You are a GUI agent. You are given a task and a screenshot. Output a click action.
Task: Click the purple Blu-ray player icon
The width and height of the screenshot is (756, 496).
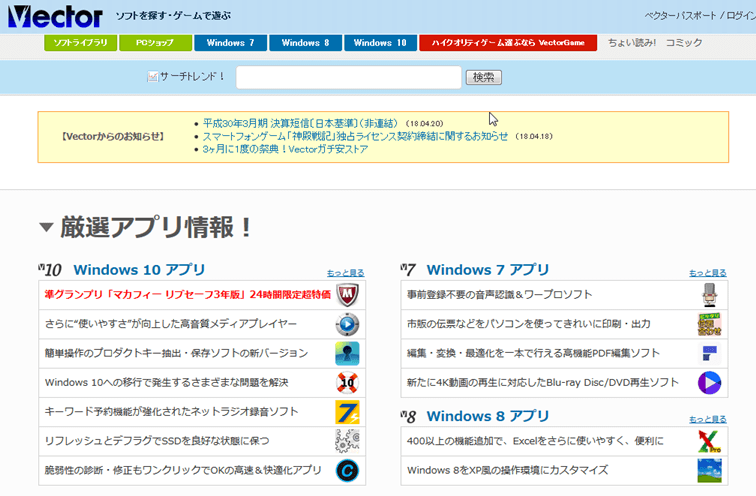[709, 383]
